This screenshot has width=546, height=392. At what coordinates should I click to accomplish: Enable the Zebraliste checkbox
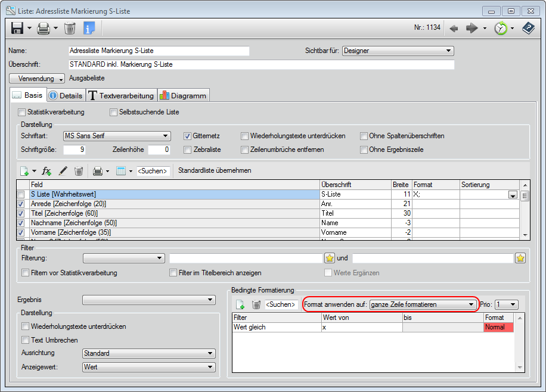(x=188, y=150)
